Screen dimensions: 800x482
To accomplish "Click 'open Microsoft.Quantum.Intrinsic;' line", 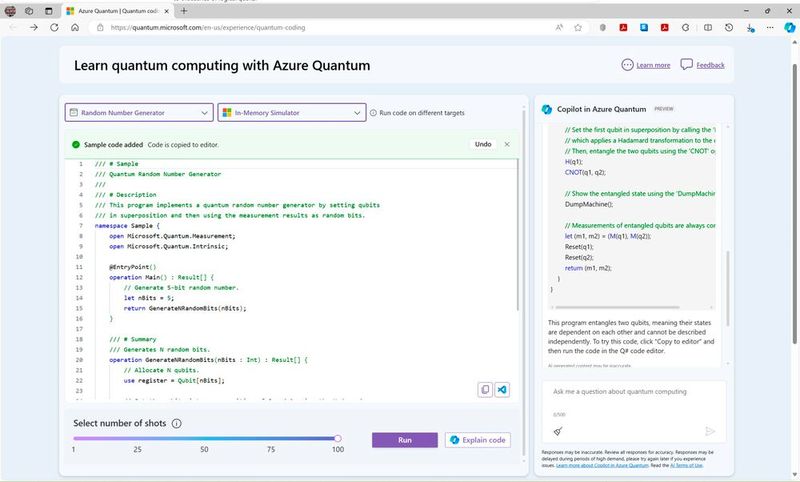I will click(x=168, y=246).
